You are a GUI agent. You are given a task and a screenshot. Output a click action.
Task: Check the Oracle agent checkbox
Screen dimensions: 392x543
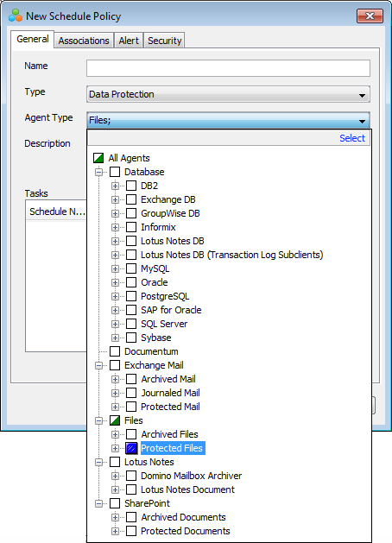pos(131,282)
